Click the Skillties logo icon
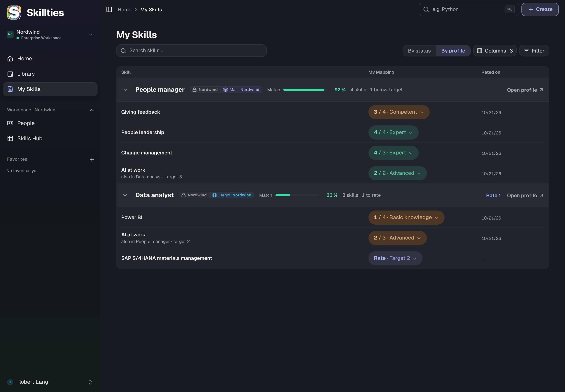Screen dimensions: 565x392 click(14, 13)
